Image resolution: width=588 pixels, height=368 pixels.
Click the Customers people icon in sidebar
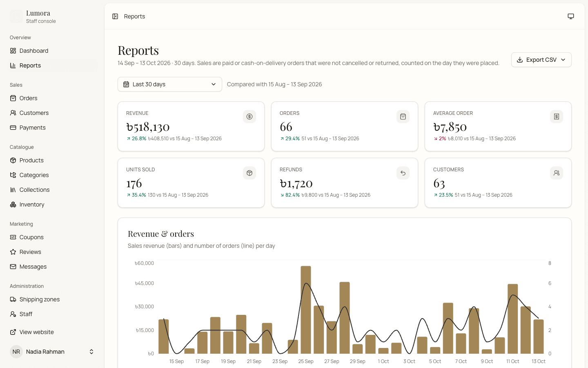tap(13, 113)
